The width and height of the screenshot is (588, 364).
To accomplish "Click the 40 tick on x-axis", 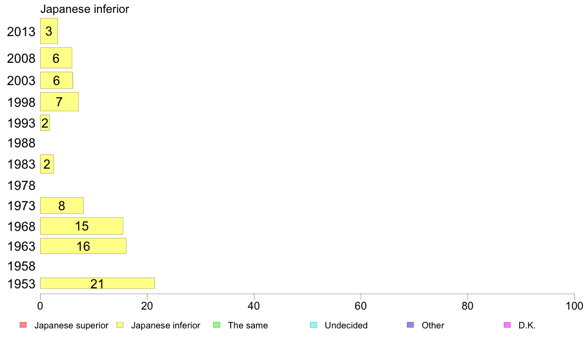I will (254, 306).
